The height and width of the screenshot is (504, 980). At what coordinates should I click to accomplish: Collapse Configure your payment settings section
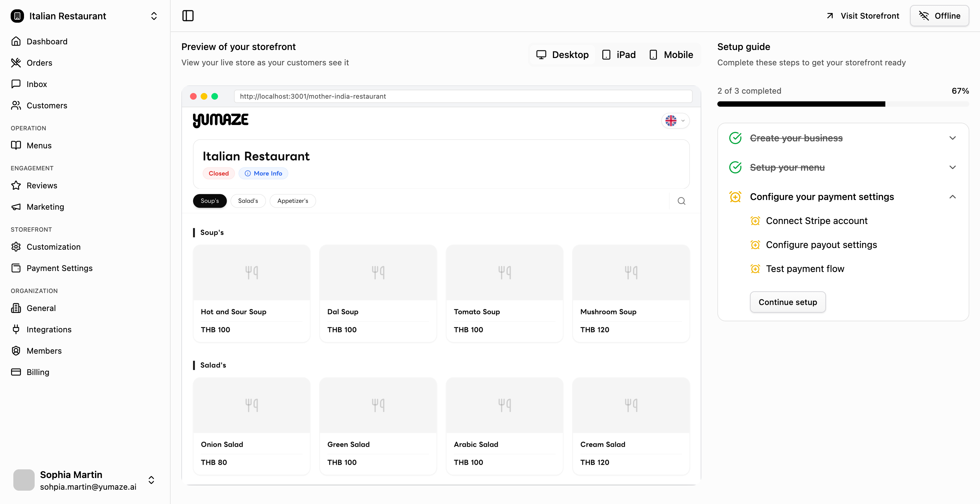pyautogui.click(x=952, y=197)
